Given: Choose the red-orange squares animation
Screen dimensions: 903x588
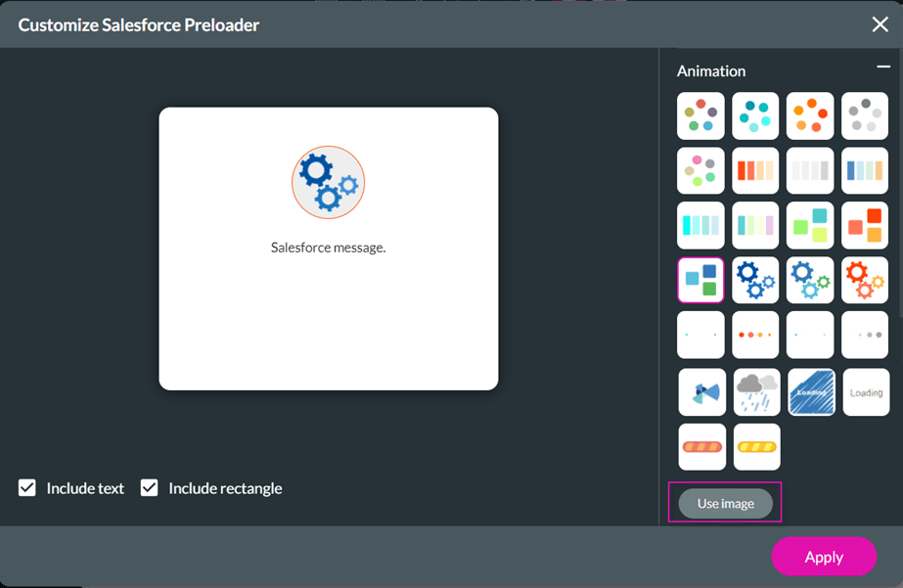Looking at the screenshot, I should [x=865, y=226].
